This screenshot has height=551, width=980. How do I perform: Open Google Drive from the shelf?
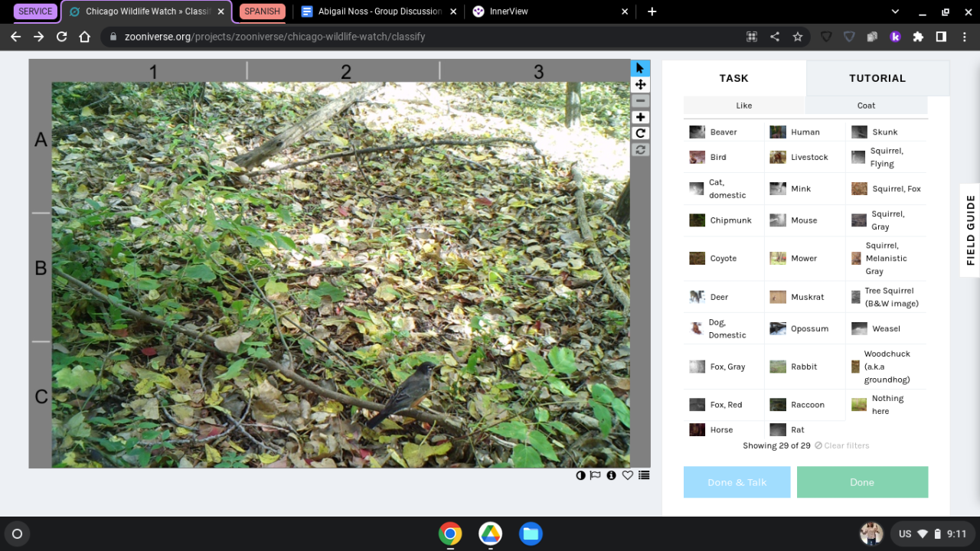pos(491,533)
